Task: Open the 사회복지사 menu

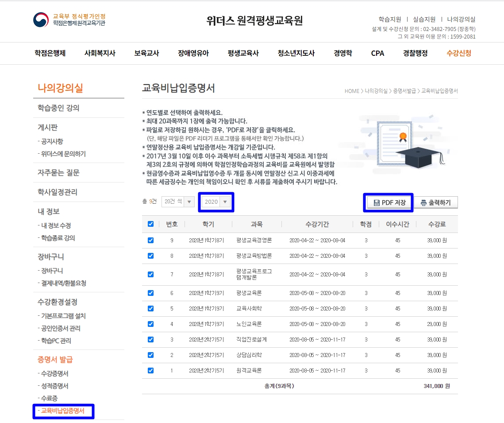Action: [x=100, y=53]
